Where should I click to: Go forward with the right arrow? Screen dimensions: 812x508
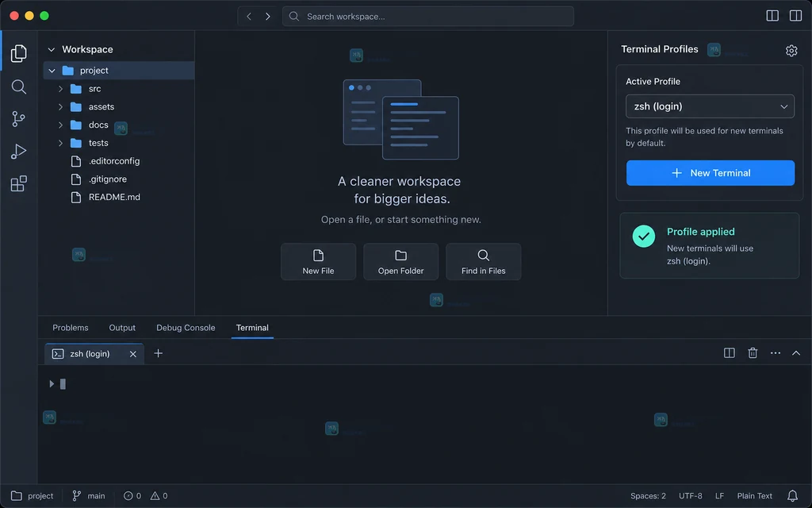pos(268,16)
